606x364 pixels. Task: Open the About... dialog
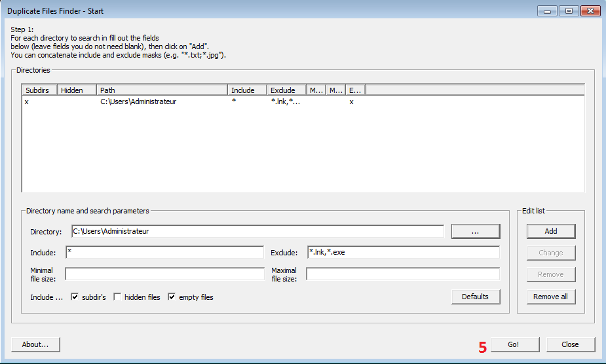coord(35,345)
